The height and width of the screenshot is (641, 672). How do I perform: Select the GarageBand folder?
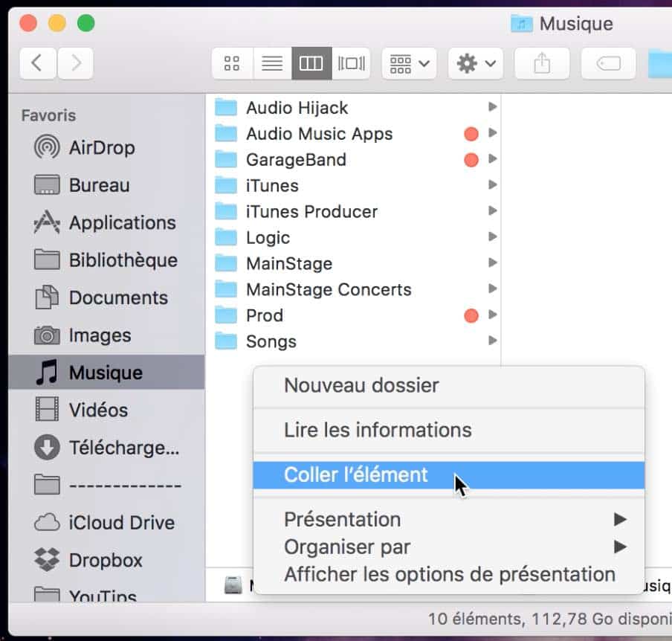[353, 159]
